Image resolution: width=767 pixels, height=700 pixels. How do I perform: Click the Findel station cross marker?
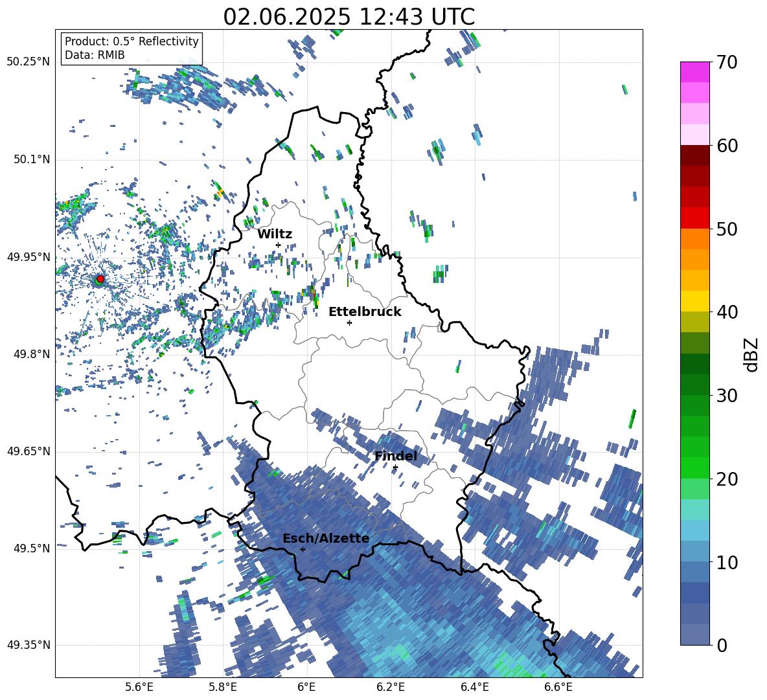tap(395, 468)
